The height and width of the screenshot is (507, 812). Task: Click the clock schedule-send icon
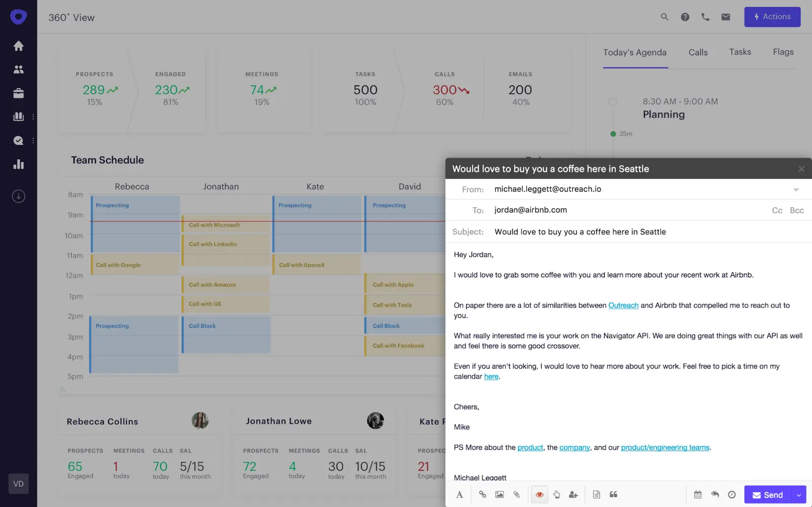(x=732, y=494)
